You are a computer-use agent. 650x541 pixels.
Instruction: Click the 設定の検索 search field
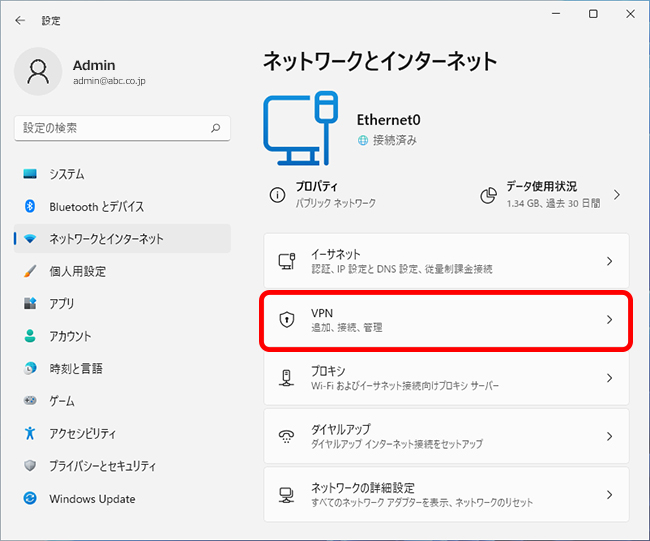(122, 128)
